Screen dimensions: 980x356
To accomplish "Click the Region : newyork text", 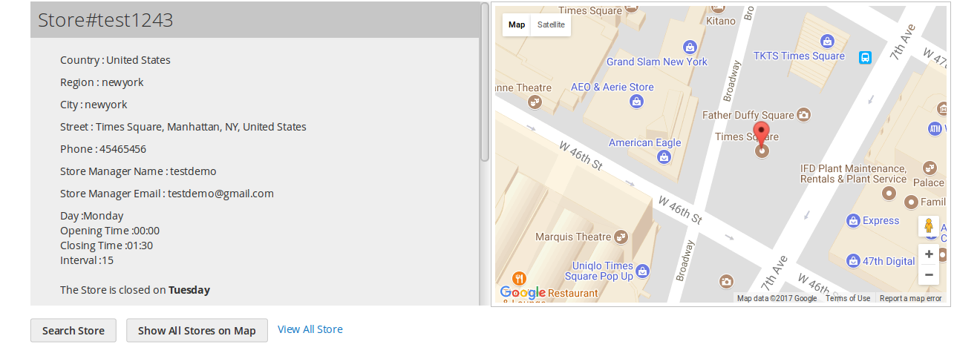I will (x=102, y=82).
